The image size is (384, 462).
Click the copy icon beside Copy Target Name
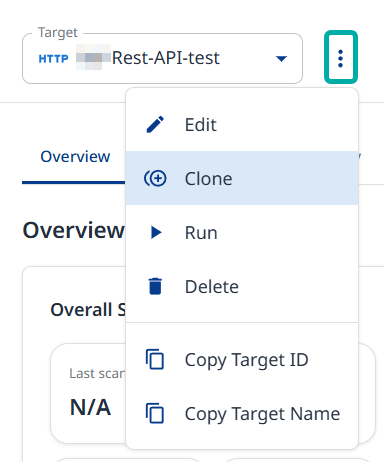tap(155, 413)
